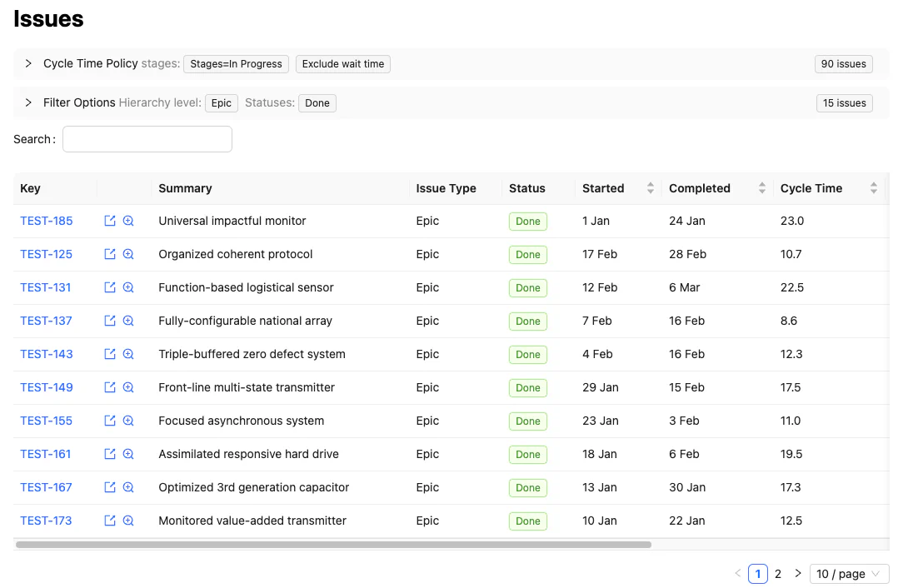The height and width of the screenshot is (588, 898).
Task: Click magnifier details icon for TEST-155
Action: [x=128, y=421]
